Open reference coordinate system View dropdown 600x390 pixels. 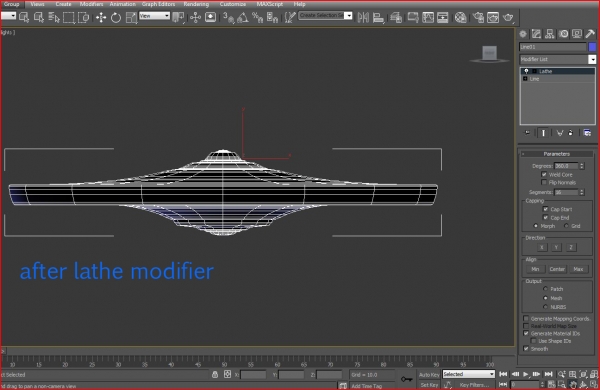click(x=155, y=16)
